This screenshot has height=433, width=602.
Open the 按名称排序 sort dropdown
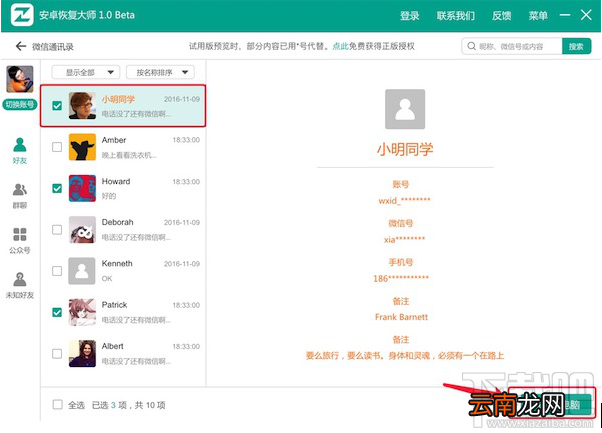tap(160, 72)
